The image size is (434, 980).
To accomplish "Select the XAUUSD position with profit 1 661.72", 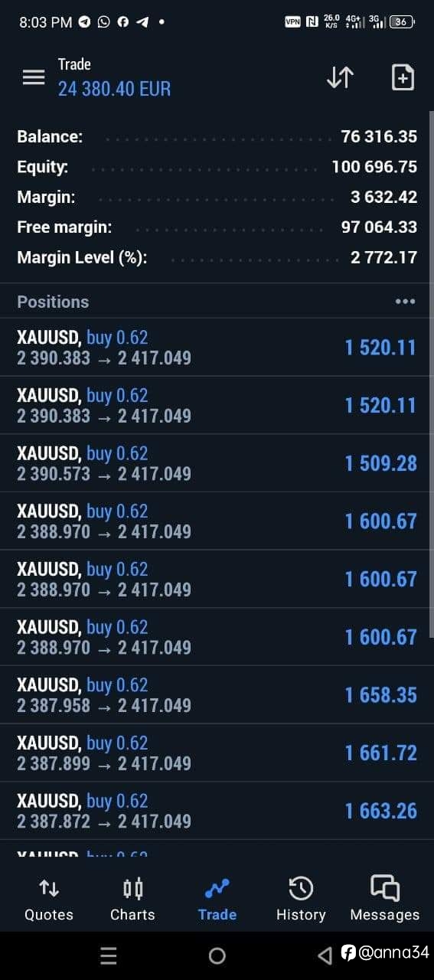I will pyautogui.click(x=217, y=753).
